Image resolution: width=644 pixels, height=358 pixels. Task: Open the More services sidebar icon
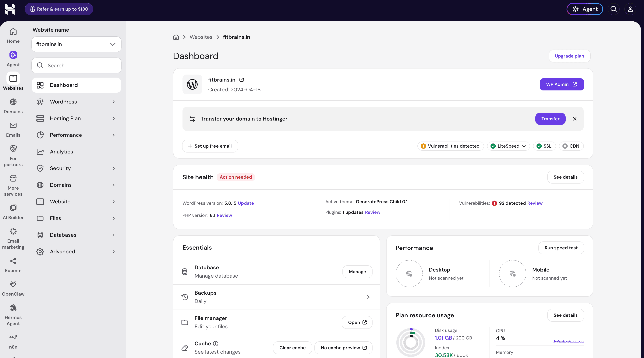coord(13,178)
